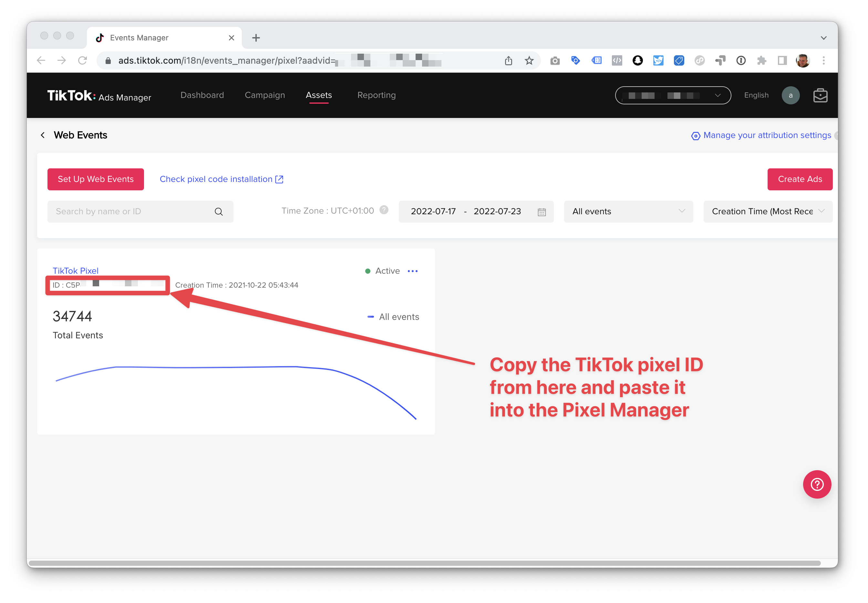Image resolution: width=868 pixels, height=603 pixels.
Task: Open the pixel more options menu
Action: pos(413,271)
